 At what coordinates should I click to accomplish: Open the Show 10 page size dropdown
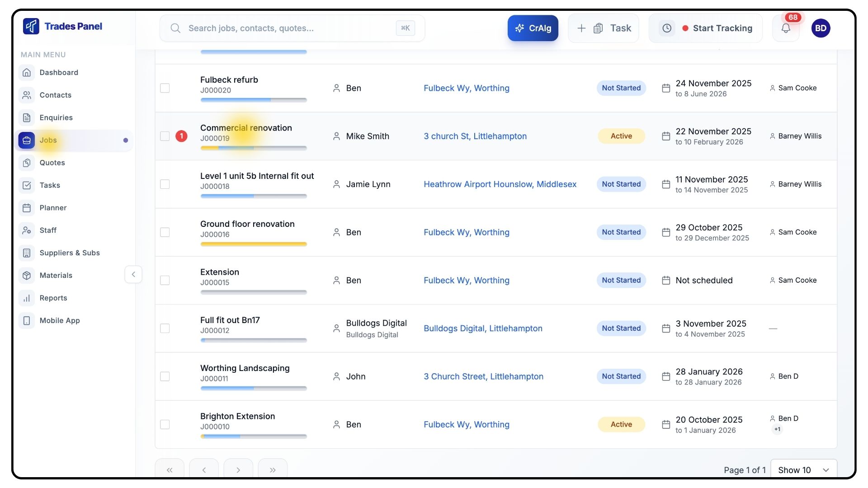[x=803, y=470]
